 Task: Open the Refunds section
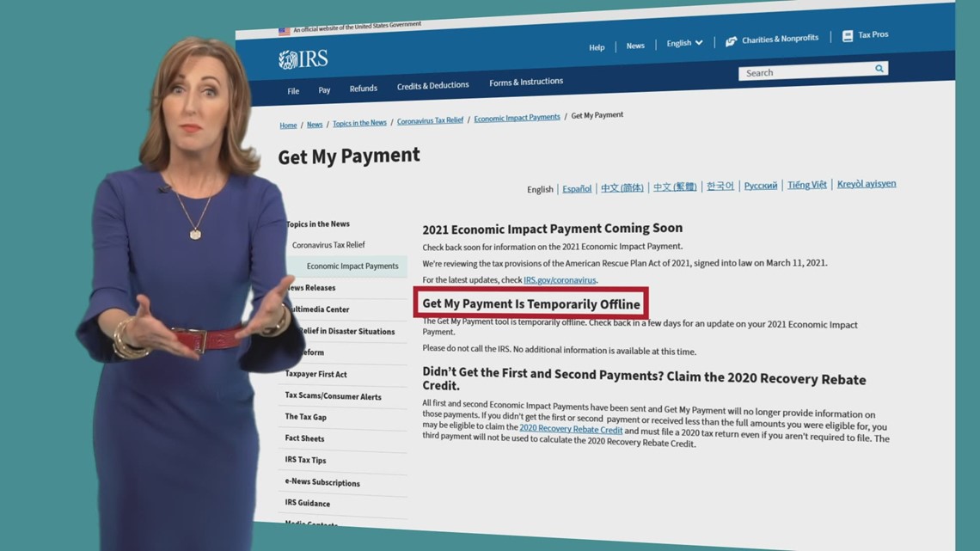click(363, 88)
